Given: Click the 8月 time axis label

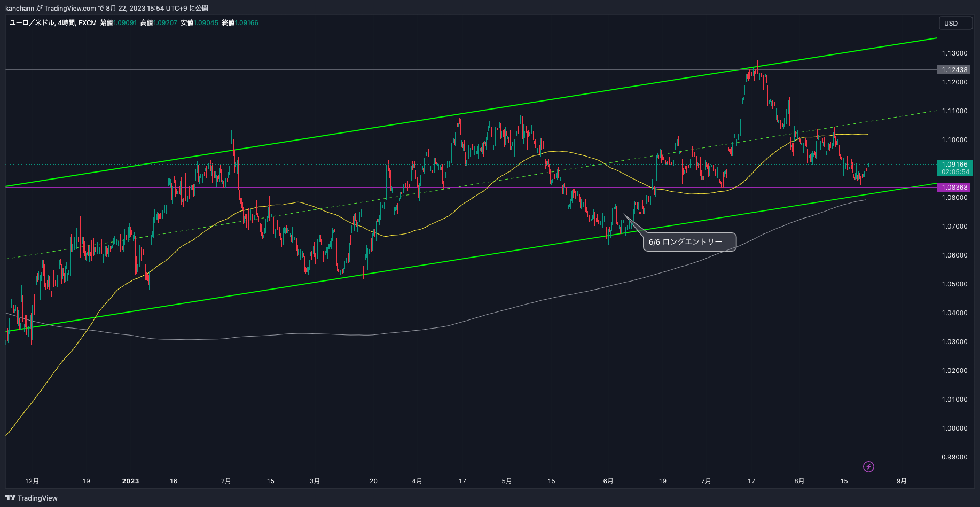Looking at the screenshot, I should pyautogui.click(x=799, y=481).
